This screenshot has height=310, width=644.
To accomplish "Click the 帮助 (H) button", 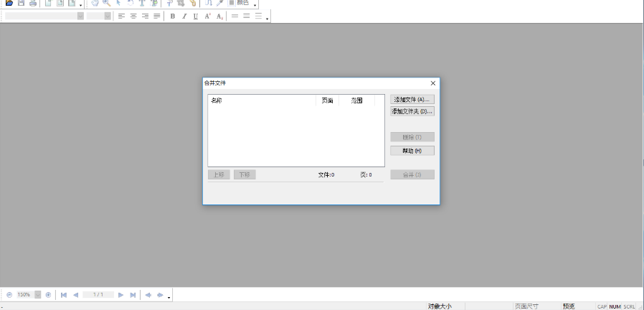I will 412,151.
